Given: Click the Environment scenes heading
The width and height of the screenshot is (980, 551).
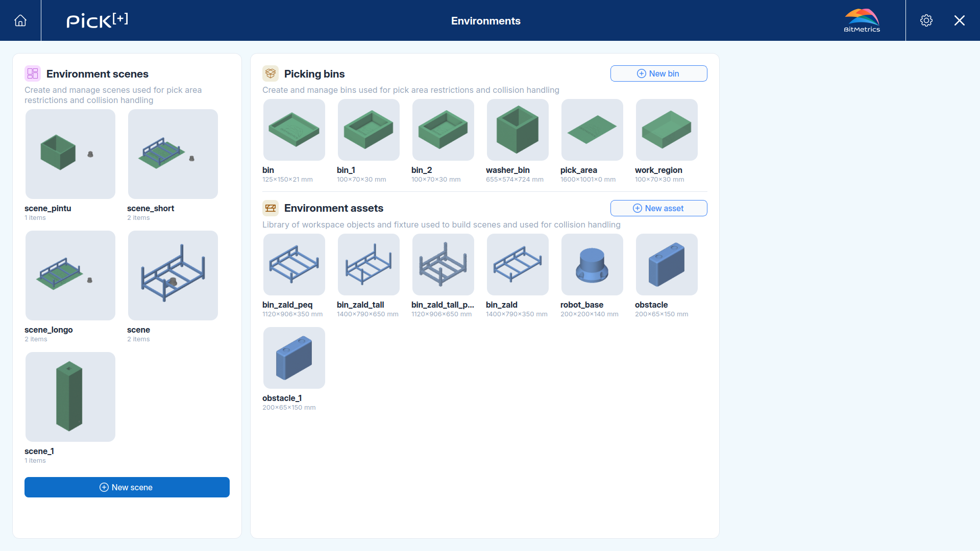Looking at the screenshot, I should coord(97,74).
